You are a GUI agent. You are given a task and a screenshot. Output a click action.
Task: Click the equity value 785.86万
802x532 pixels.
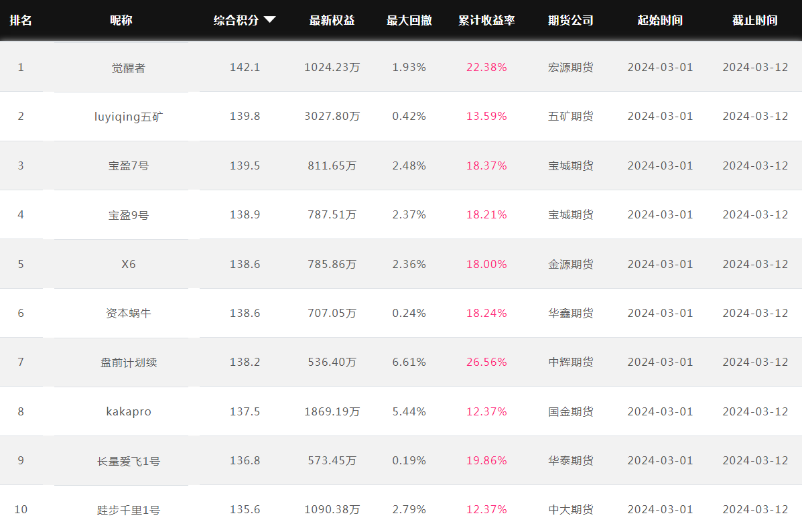click(x=332, y=264)
